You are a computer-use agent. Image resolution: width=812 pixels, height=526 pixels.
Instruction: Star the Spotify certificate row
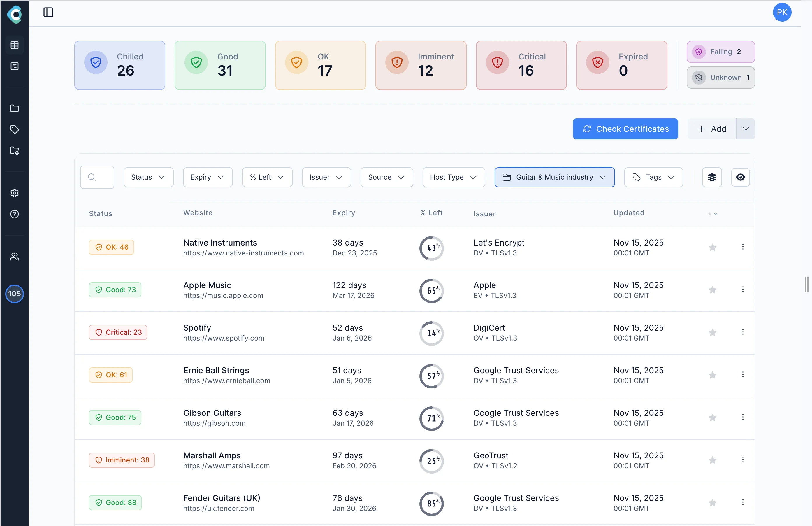pos(712,332)
